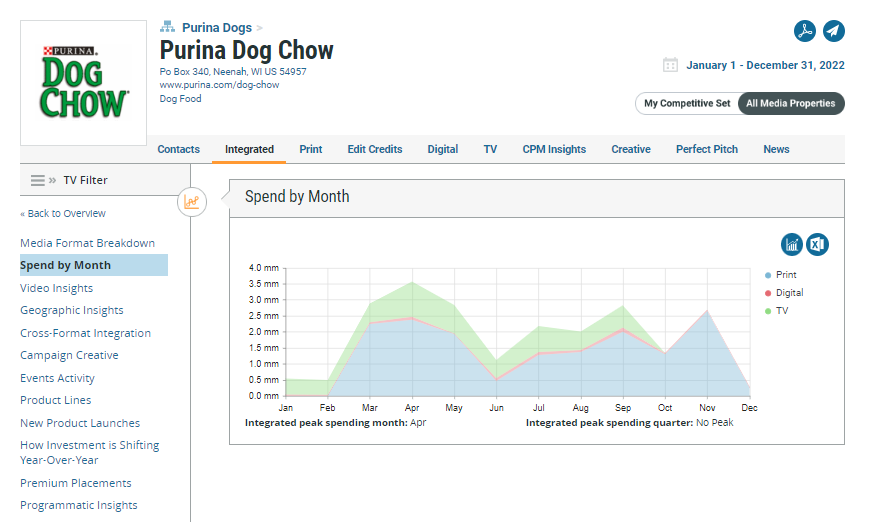Open the Contacts tab
Viewport: 877px width, 522px height.
tap(178, 149)
